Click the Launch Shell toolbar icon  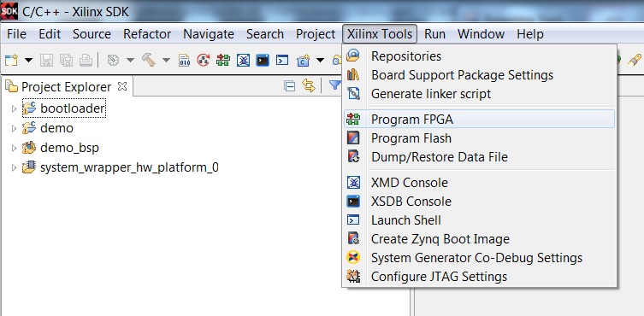click(x=282, y=61)
